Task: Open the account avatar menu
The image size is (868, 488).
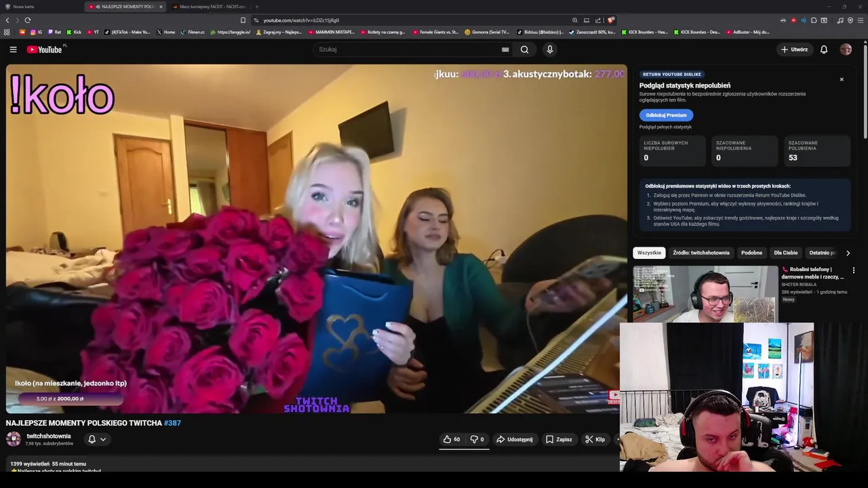Action: pos(846,49)
